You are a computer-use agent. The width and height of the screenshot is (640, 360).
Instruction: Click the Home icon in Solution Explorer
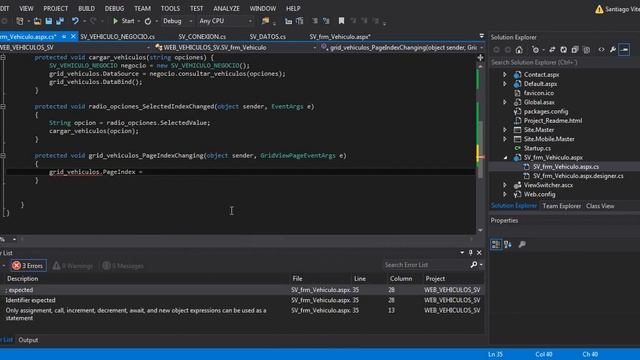(x=519, y=50)
